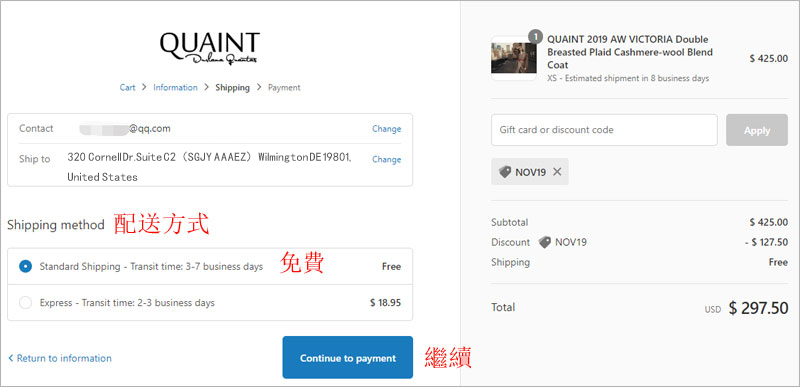Focus the gift card or discount code field
The image size is (800, 387).
click(604, 130)
